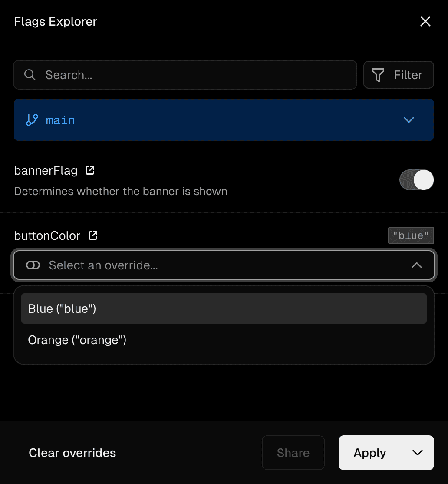Open bannerFlag's external link icon
448x484 pixels.
click(x=89, y=170)
